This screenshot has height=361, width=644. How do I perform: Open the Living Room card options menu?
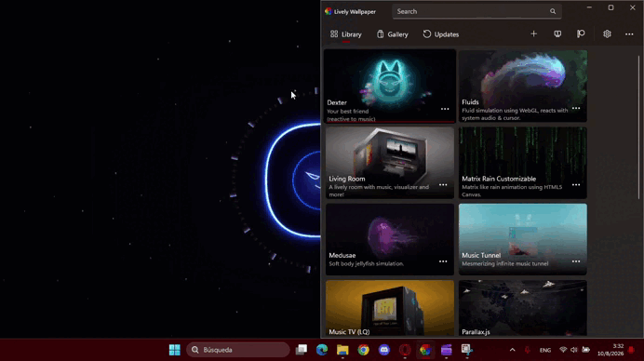[x=443, y=185]
